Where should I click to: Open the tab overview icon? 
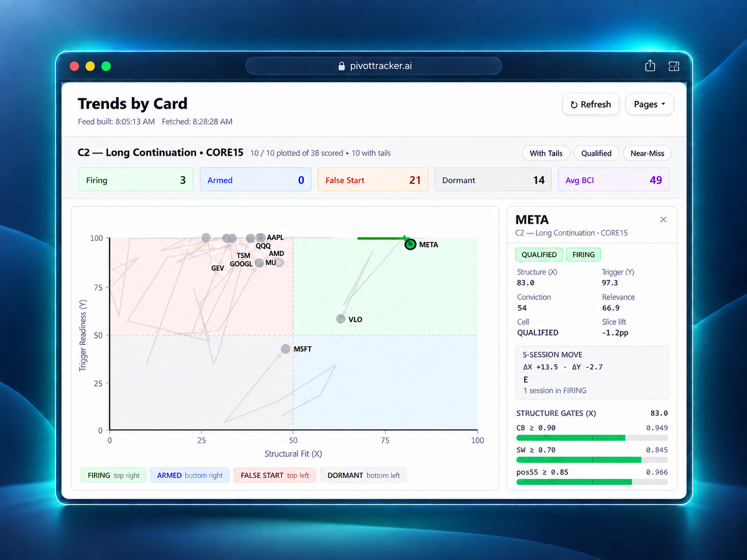[674, 66]
